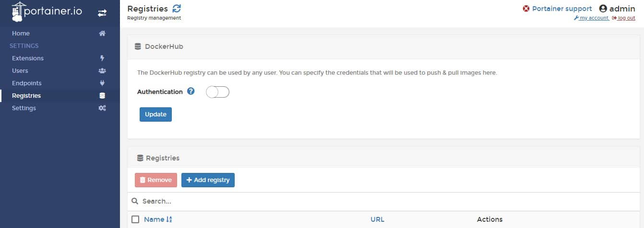Image resolution: width=644 pixels, height=228 pixels.
Task: Click the Endpoints plug icon
Action: 102,83
